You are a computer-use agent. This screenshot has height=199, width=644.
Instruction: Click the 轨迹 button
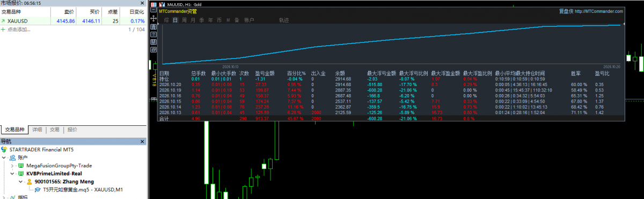[284, 20]
